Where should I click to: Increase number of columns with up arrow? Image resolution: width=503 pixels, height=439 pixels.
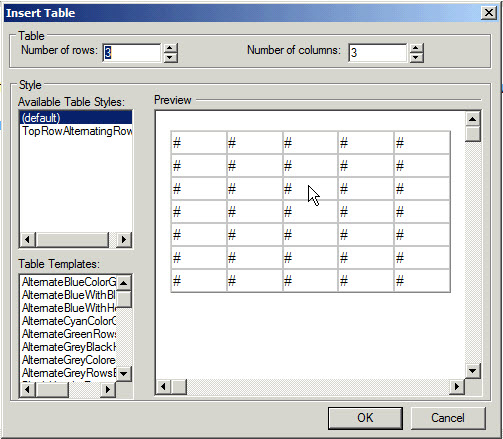coord(416,48)
